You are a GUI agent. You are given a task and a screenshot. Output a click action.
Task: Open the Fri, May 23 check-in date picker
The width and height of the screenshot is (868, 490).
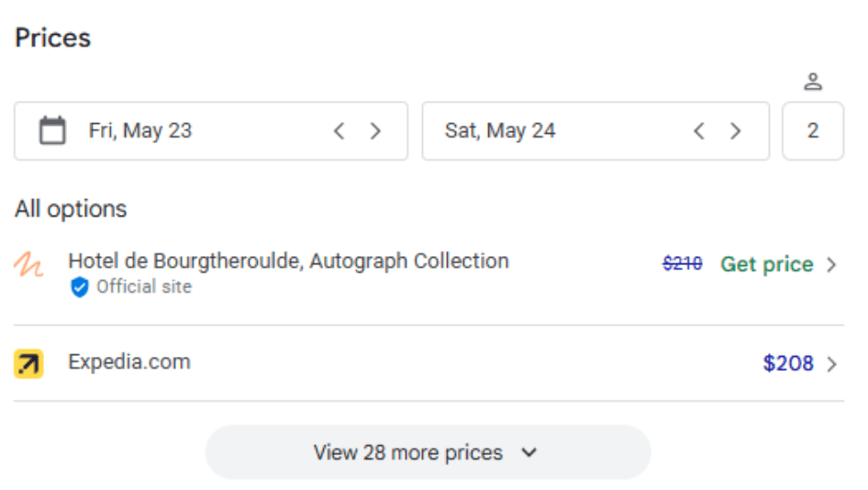pyautogui.click(x=211, y=131)
